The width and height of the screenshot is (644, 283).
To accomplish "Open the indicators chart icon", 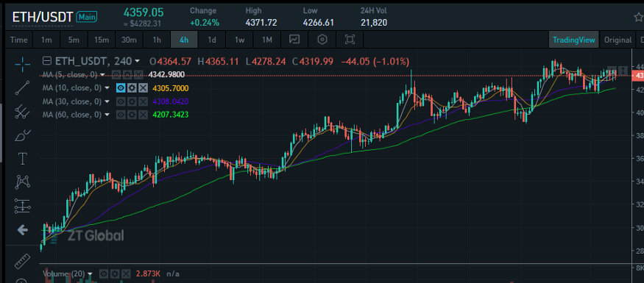I will (x=294, y=40).
